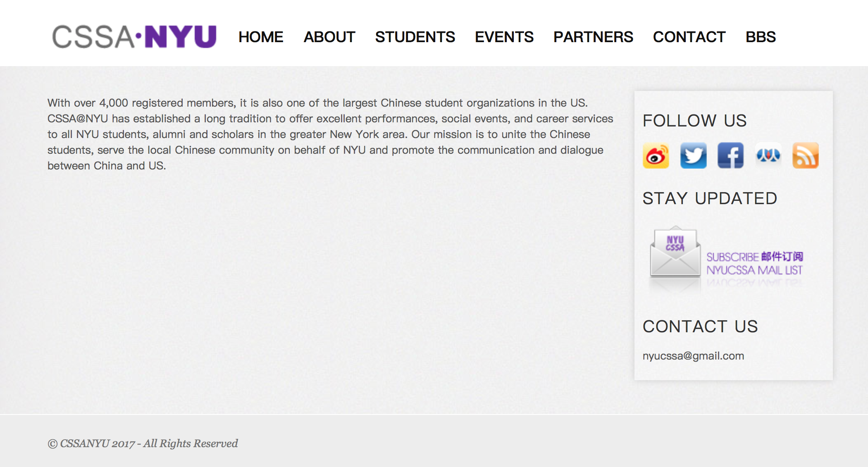
Task: Open the Renren social icon
Action: 768,155
